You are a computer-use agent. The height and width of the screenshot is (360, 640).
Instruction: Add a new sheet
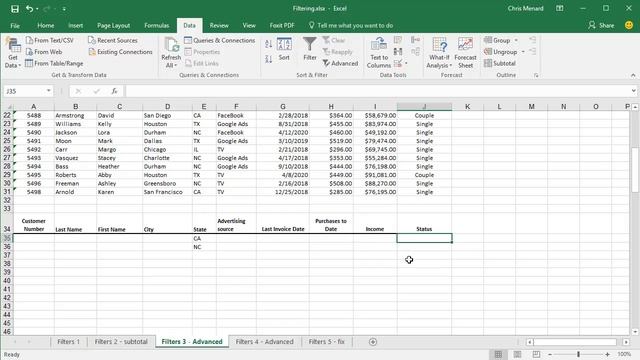pos(373,342)
